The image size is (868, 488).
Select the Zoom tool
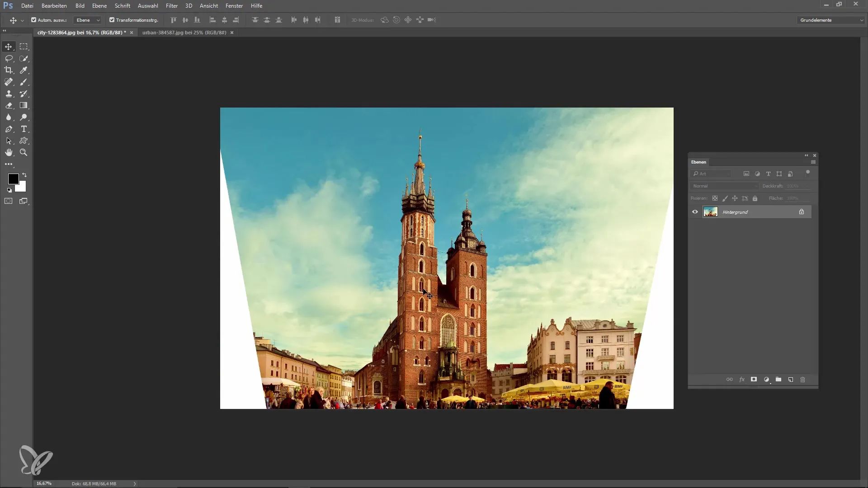(x=24, y=153)
